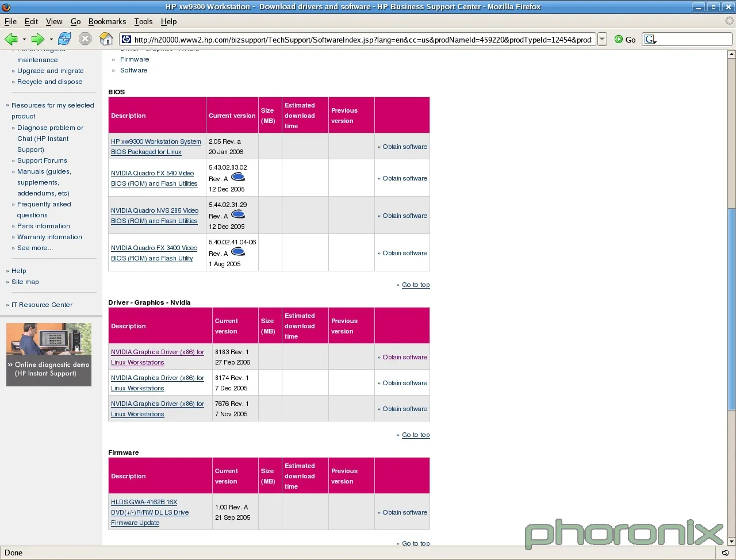736x560 pixels.
Task: Go back with the green Back arrow
Action: click(x=11, y=39)
